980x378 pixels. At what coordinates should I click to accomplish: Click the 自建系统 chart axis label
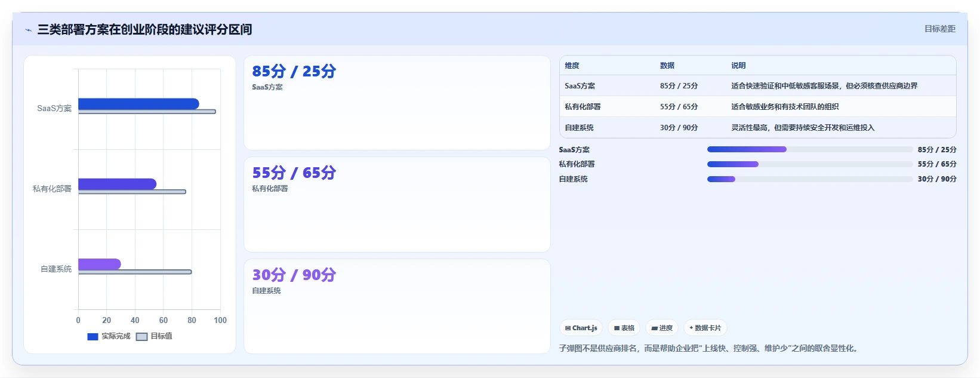coord(56,269)
